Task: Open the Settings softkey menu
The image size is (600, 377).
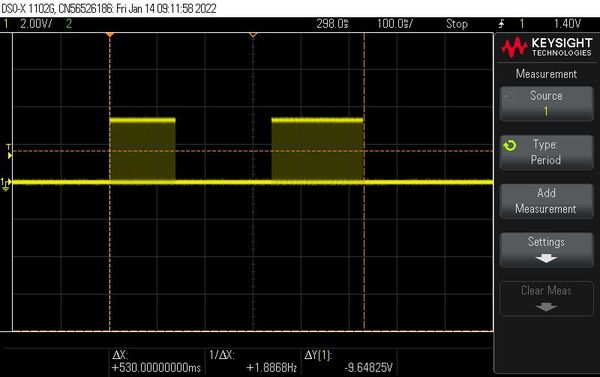Action: (x=546, y=250)
